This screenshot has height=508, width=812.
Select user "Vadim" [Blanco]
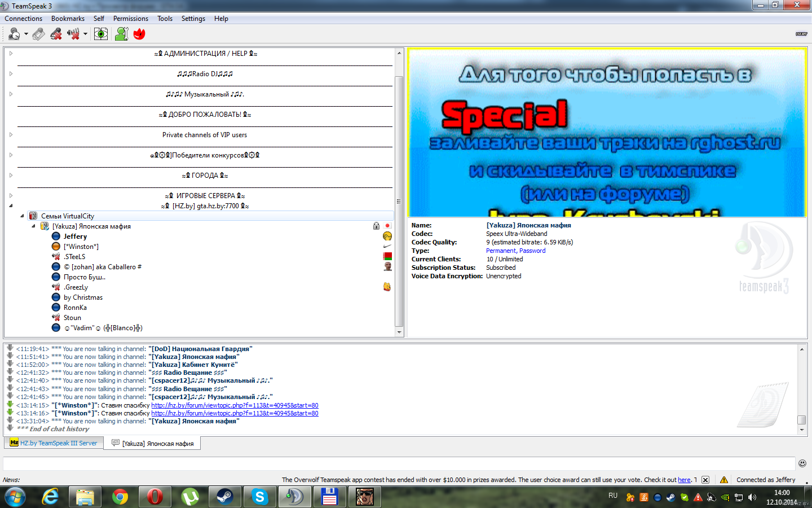103,328
